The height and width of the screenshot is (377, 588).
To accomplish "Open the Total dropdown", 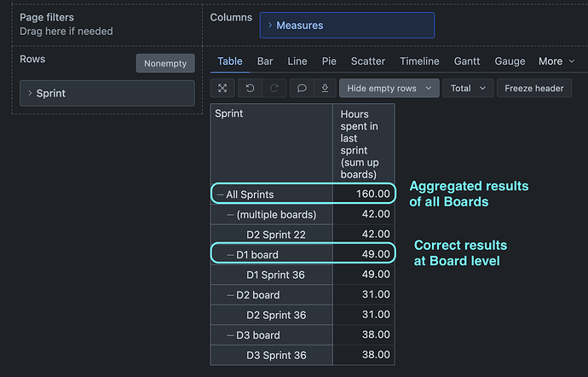I will click(468, 88).
